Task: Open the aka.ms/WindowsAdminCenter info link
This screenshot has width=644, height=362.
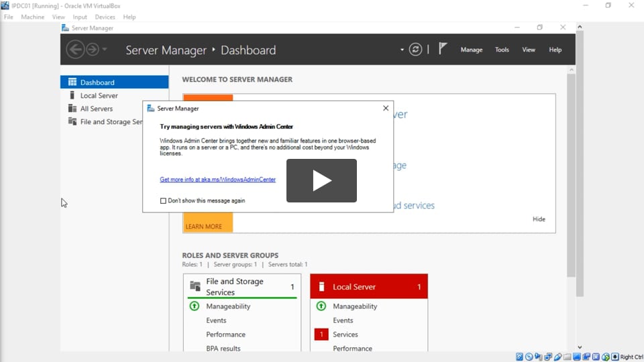Action: pos(217,180)
